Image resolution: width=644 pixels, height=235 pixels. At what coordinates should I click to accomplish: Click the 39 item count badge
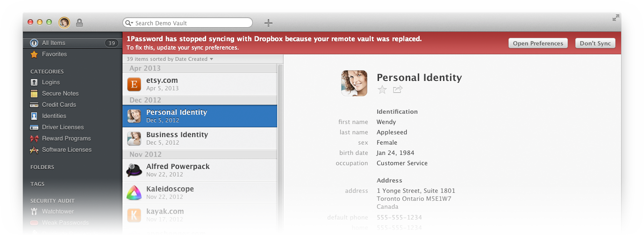pos(111,43)
